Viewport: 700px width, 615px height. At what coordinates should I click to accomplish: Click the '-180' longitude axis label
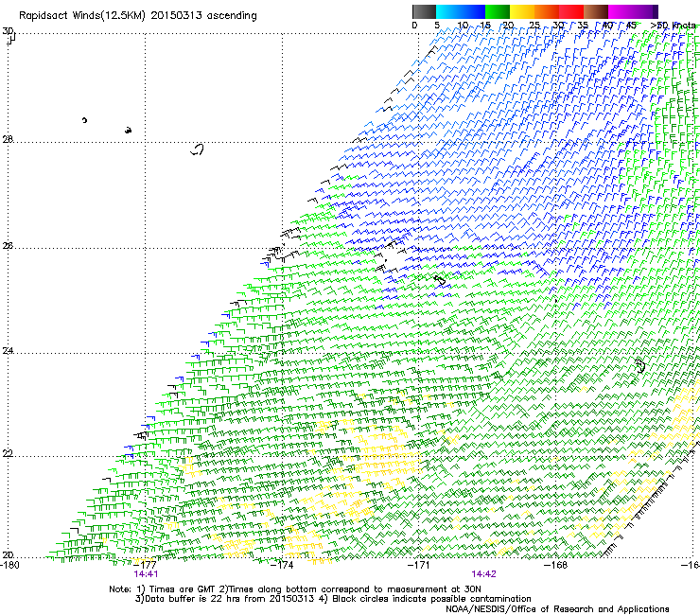pyautogui.click(x=9, y=565)
